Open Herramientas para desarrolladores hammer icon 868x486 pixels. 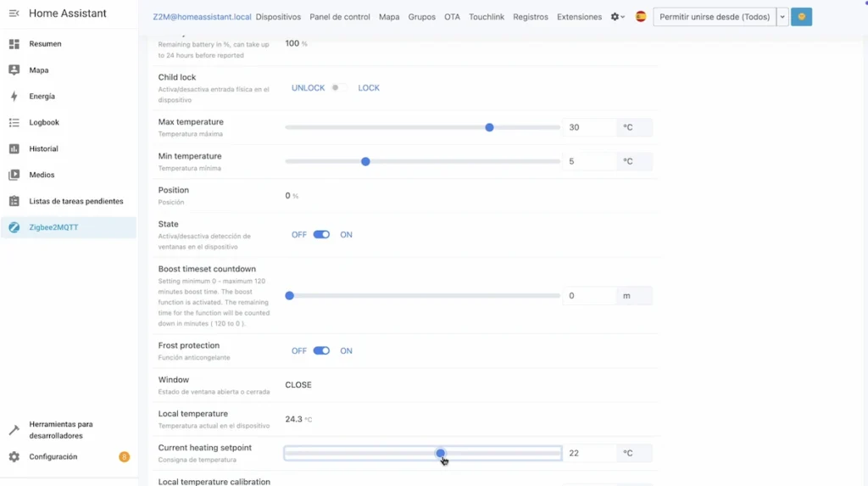14,430
